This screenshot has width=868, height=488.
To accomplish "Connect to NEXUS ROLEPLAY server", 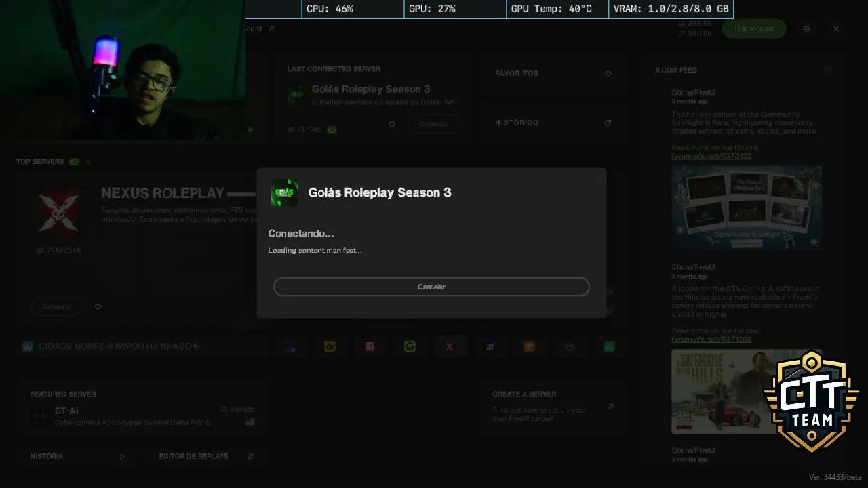I will [57, 306].
